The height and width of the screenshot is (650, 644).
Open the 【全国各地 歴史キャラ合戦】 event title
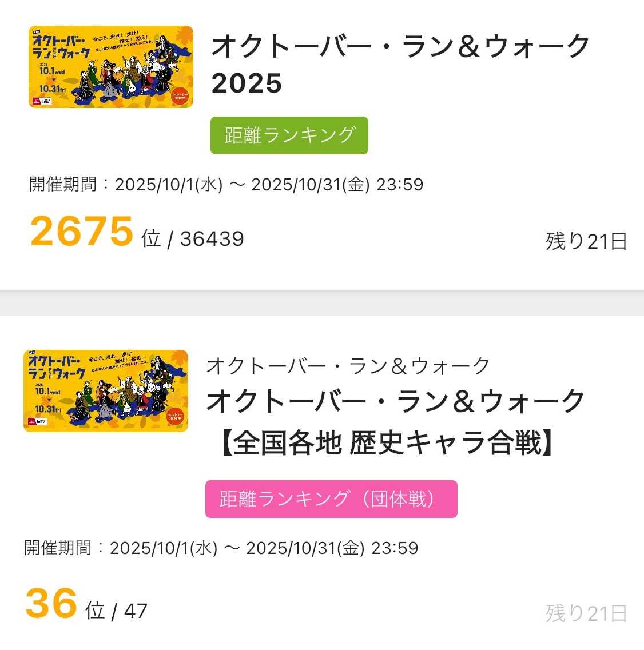pyautogui.click(x=387, y=443)
